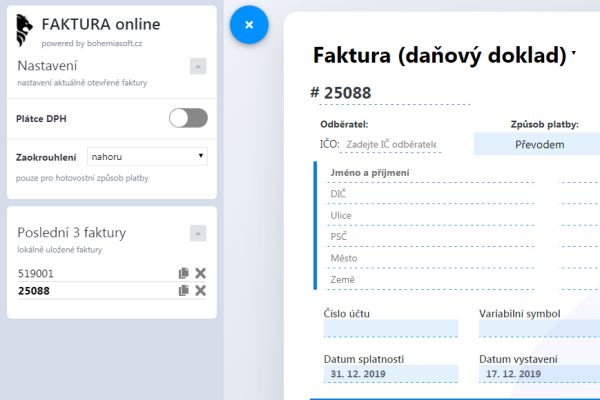
Task: Copy invoice 519001
Action: pyautogui.click(x=183, y=273)
